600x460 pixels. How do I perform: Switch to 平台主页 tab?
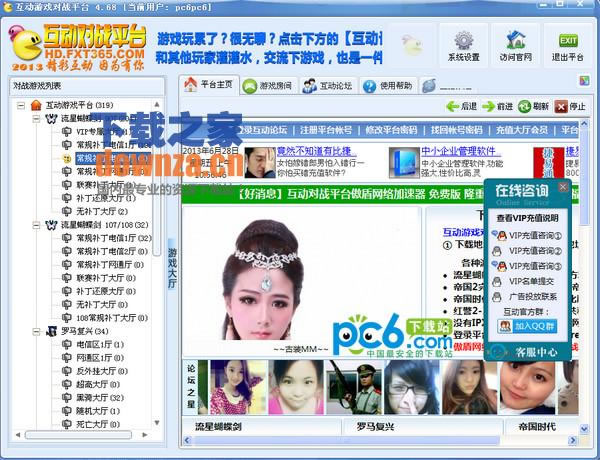point(209,85)
